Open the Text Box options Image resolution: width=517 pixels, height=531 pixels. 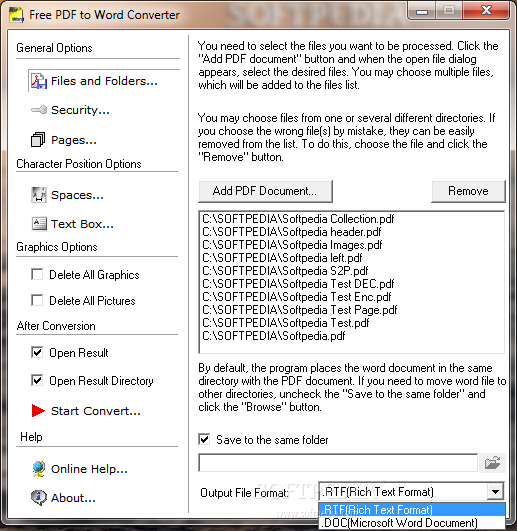(82, 224)
